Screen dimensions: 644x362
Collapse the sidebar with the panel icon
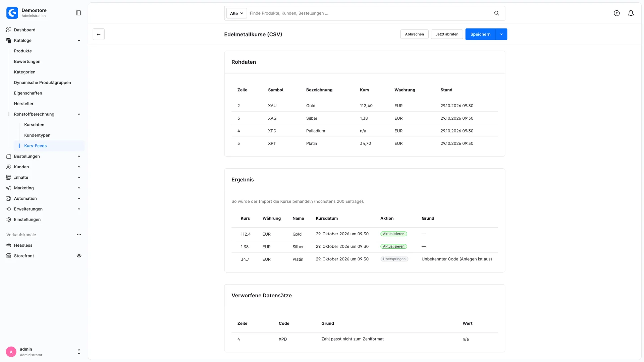[78, 13]
